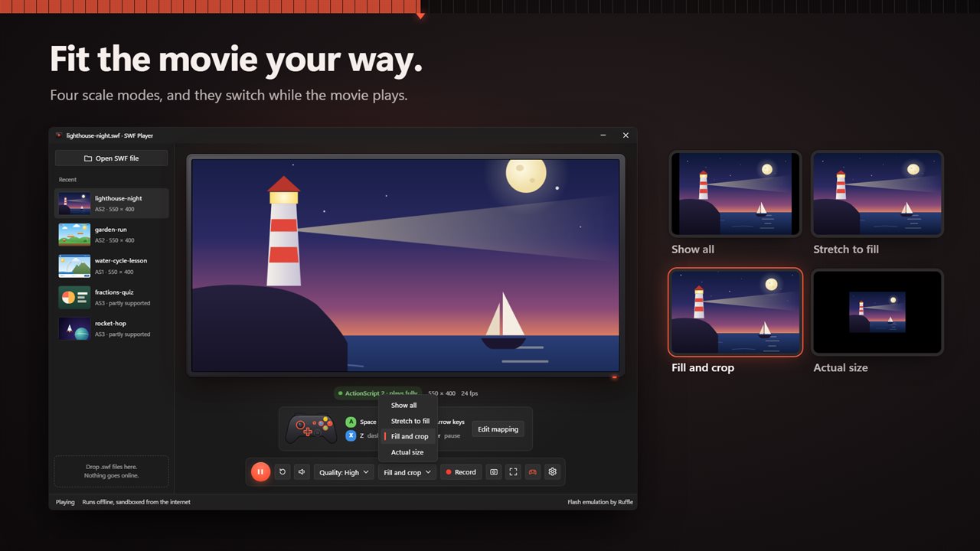This screenshot has height=551, width=980.
Task: Open water-cycle-lesson from the recent list
Action: click(112, 266)
